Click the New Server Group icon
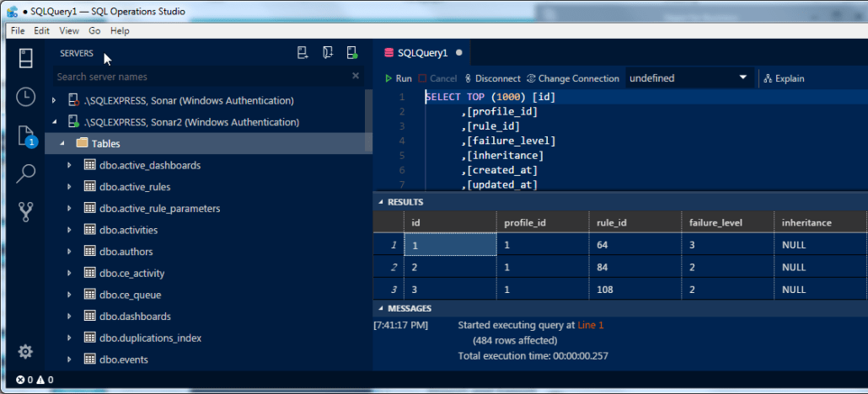Viewport: 868px width, 394px height. coord(328,53)
